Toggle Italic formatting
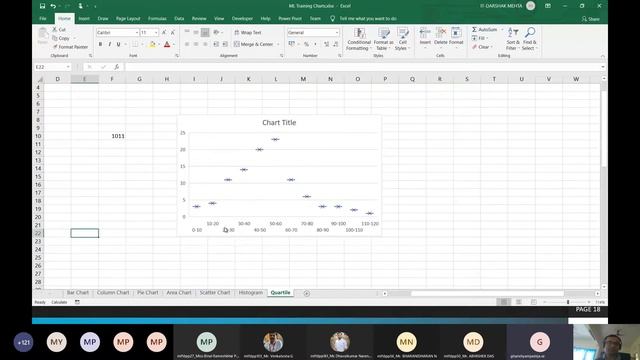The width and height of the screenshot is (640, 360). click(x=109, y=44)
